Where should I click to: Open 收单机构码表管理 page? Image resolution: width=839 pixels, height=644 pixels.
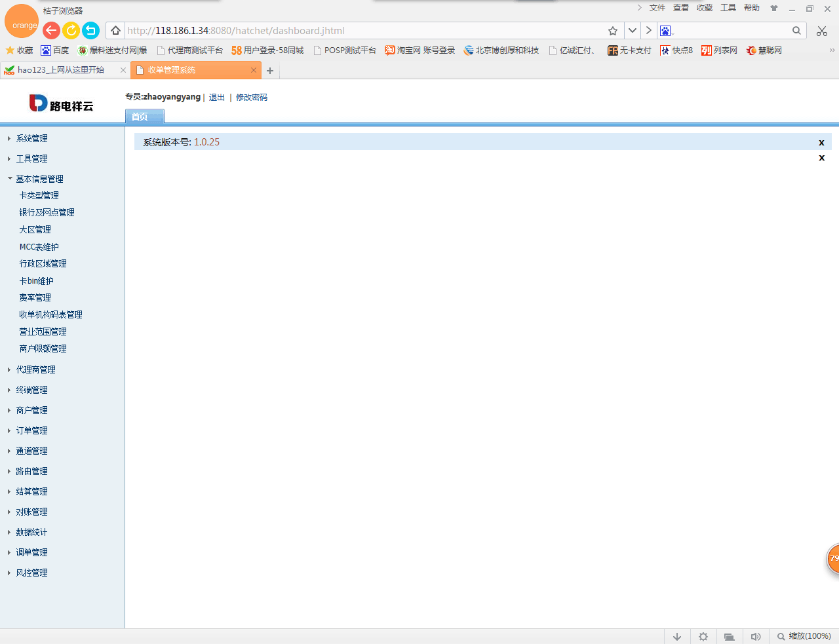point(51,314)
